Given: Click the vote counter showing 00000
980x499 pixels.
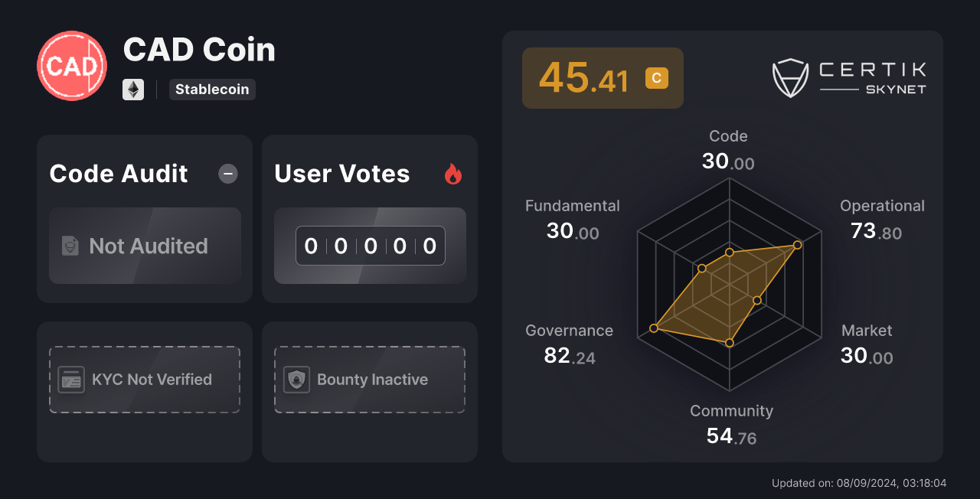Looking at the screenshot, I should 370,246.
